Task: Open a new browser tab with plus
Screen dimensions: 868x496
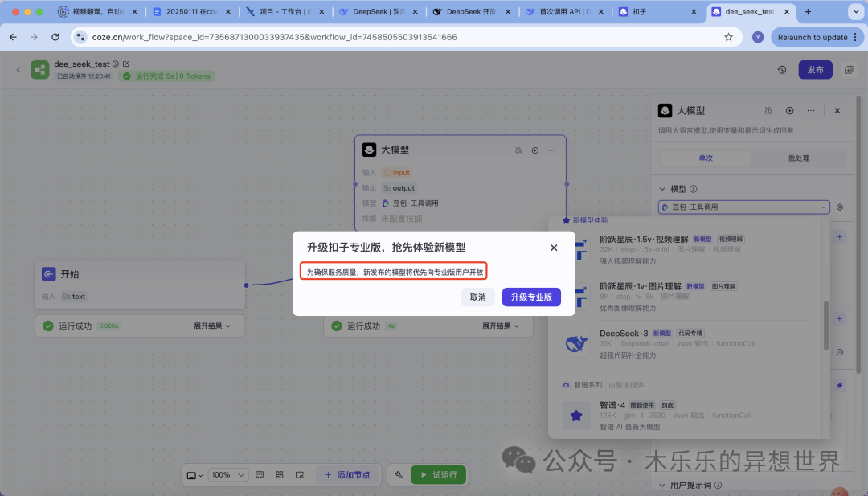Action: click(808, 11)
